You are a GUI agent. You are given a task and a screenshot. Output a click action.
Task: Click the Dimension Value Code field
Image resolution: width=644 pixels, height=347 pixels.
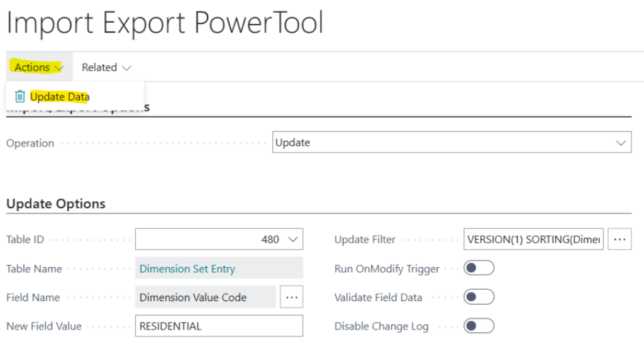193,297
